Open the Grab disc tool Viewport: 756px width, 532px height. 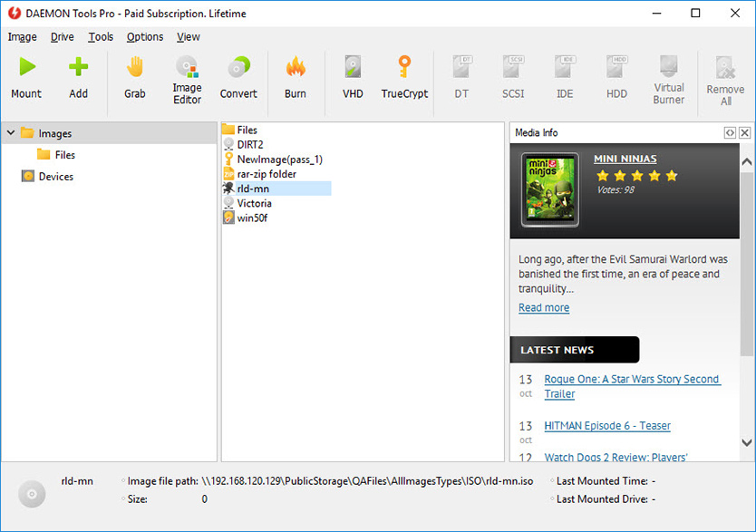point(134,77)
